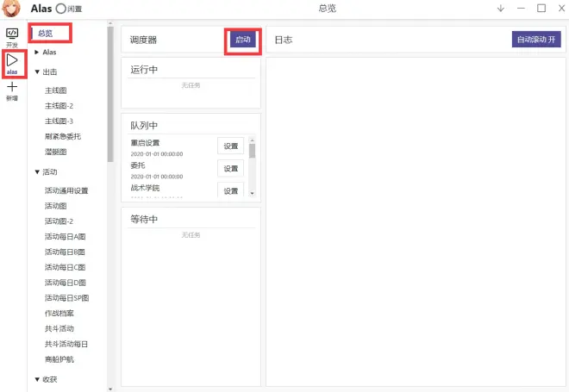Open 活动图 menu item
The image size is (569, 392).
pos(55,206)
